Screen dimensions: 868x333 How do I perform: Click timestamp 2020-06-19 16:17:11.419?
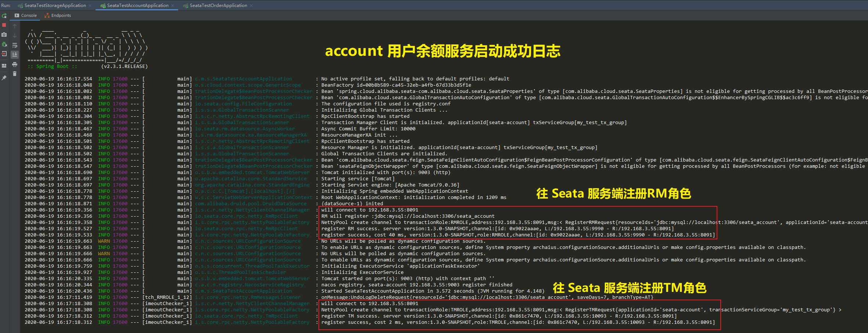58,297
